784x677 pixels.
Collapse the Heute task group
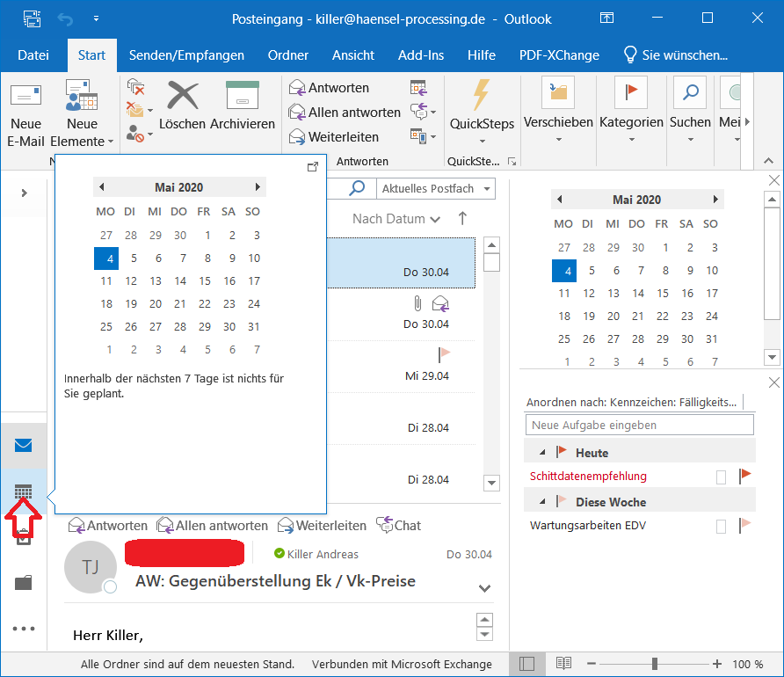tap(542, 453)
